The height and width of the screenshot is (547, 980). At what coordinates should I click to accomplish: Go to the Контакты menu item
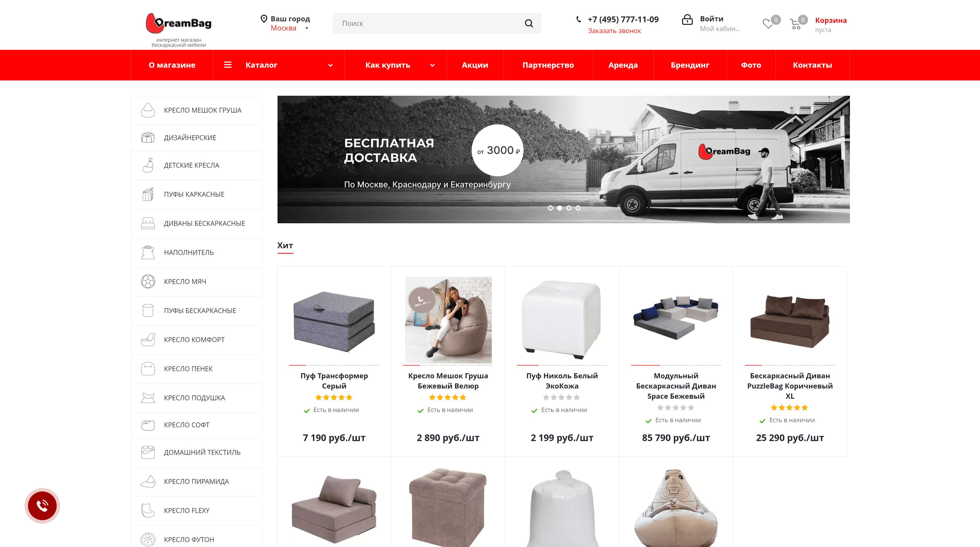(x=812, y=65)
